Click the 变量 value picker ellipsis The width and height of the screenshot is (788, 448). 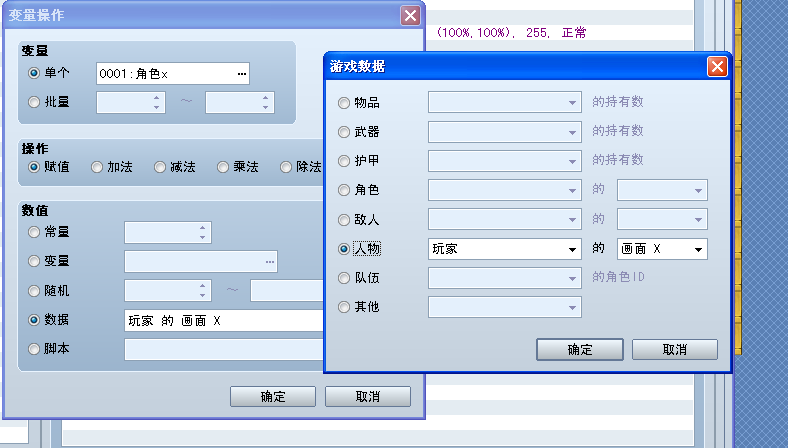[x=270, y=262]
